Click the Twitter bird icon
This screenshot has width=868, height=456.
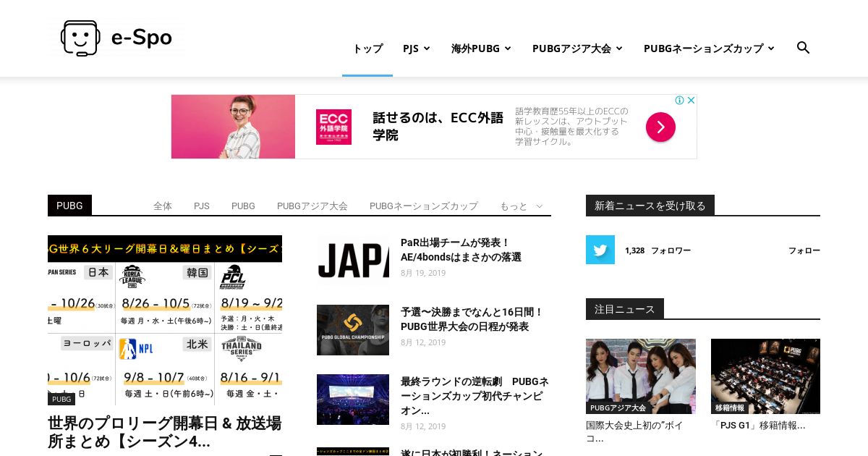tap(600, 250)
